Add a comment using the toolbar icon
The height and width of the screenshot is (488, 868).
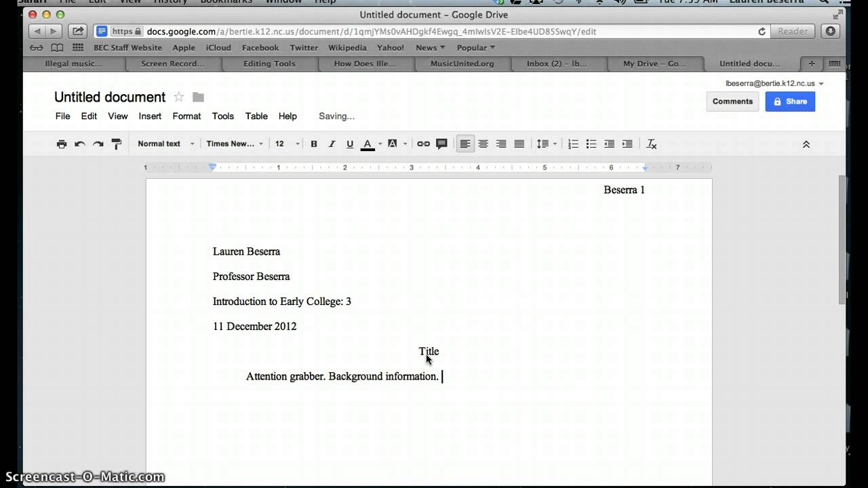pyautogui.click(x=441, y=144)
